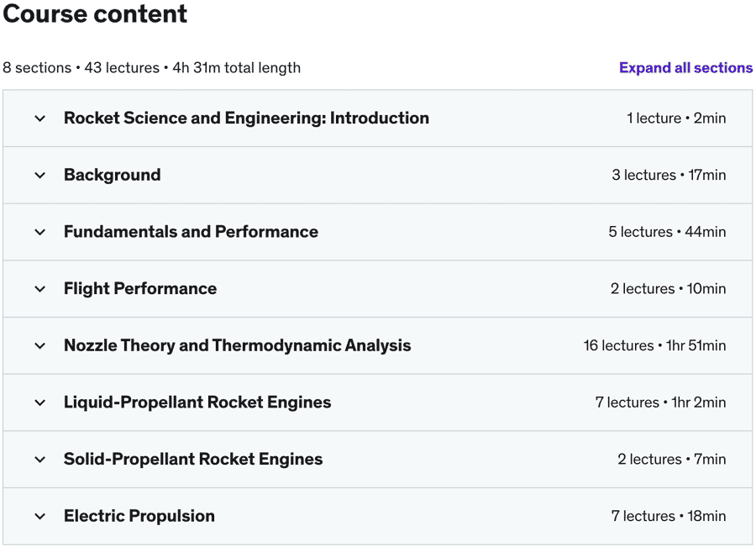Expand Liquid-Propellant Rocket Engines chevron
Image resolution: width=756 pixels, height=547 pixels.
(x=39, y=402)
